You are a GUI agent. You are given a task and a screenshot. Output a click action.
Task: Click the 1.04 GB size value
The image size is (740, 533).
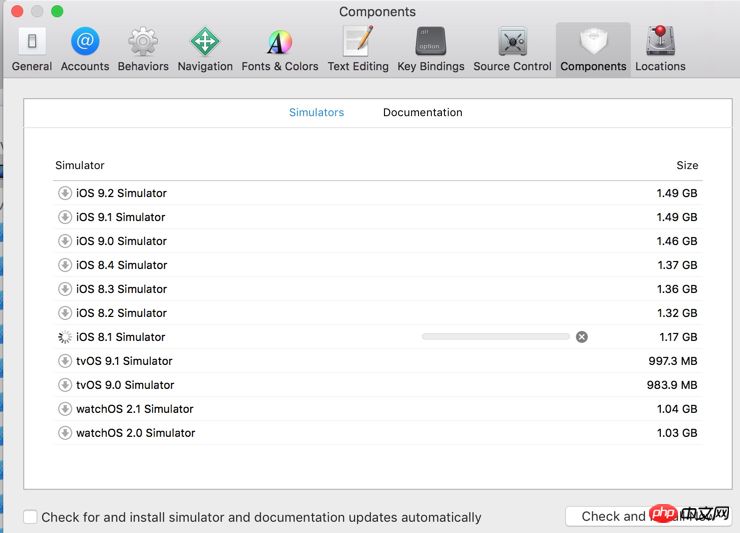[x=677, y=409]
